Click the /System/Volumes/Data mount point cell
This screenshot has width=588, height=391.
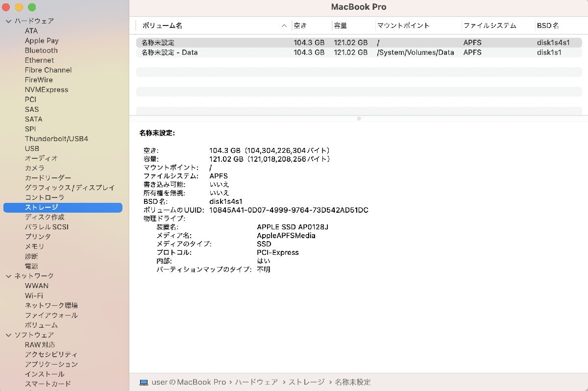tap(416, 52)
